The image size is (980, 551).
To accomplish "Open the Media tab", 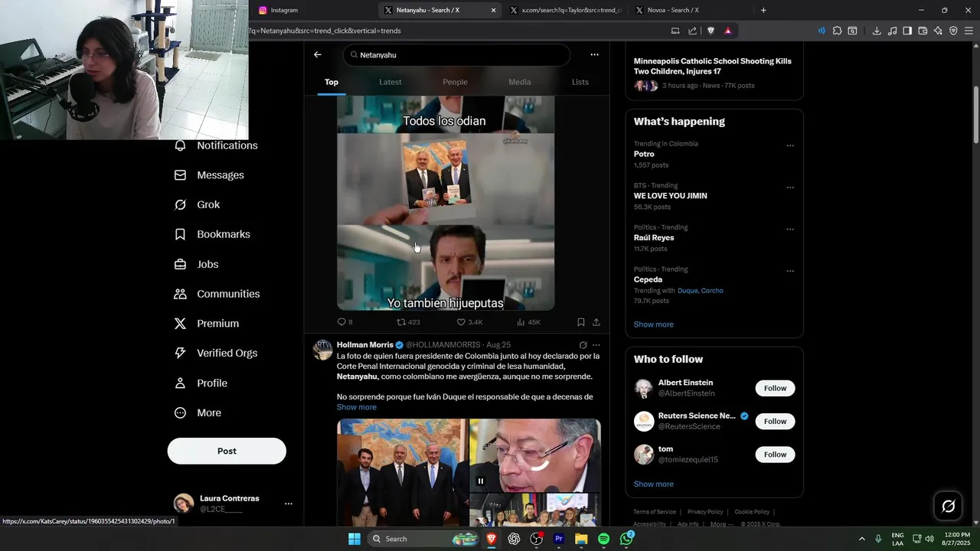I will click(x=520, y=82).
